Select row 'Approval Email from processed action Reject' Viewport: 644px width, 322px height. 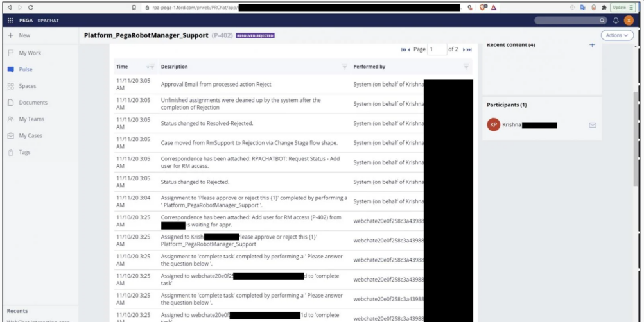(293, 84)
